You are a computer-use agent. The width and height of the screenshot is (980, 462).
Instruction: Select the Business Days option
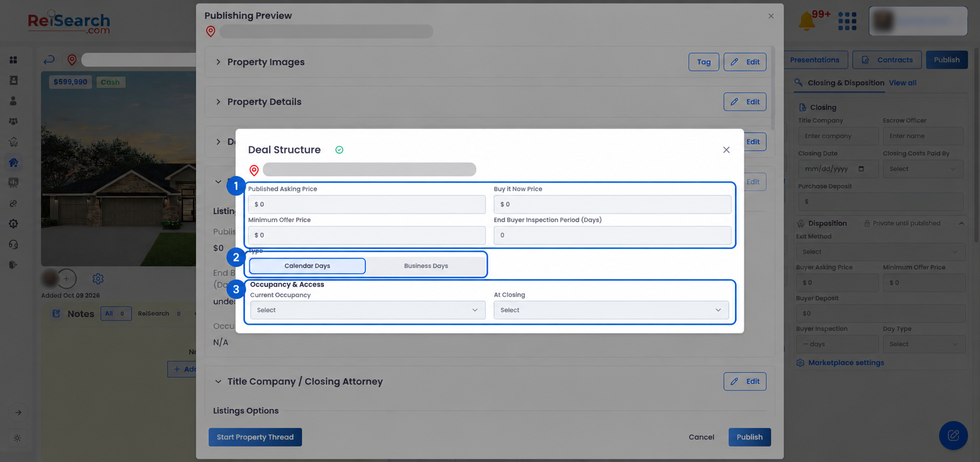tap(426, 266)
